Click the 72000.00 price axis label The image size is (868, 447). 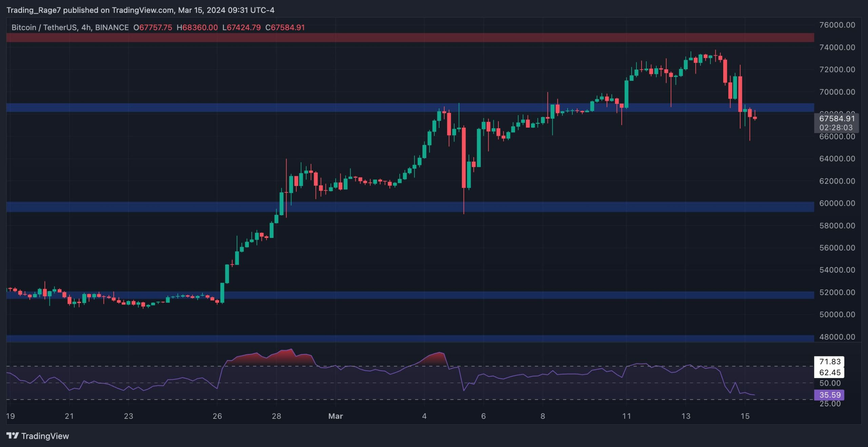pyautogui.click(x=837, y=70)
